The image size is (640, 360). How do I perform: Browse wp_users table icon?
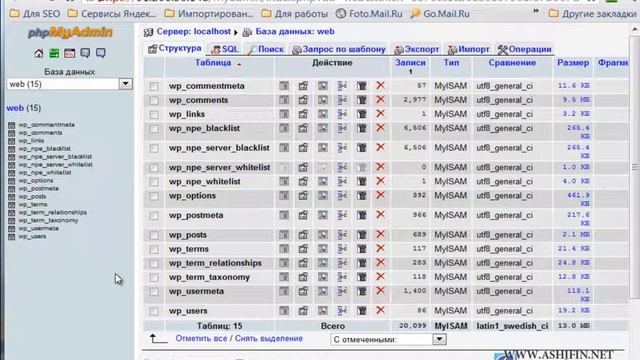tap(284, 311)
